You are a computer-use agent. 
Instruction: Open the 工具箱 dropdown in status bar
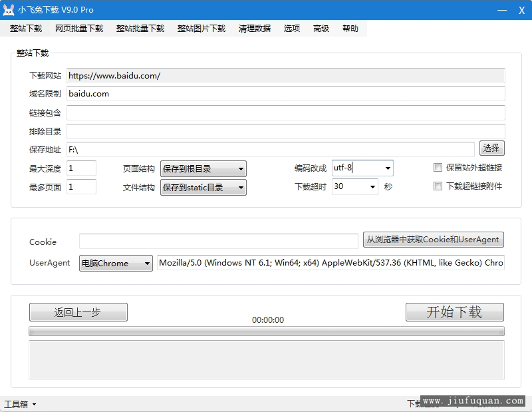tap(20, 404)
